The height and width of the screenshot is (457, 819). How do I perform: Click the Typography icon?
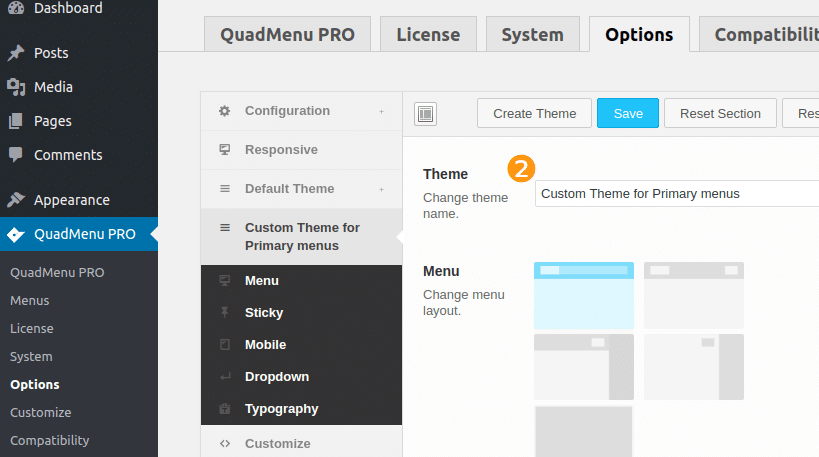tap(225, 408)
